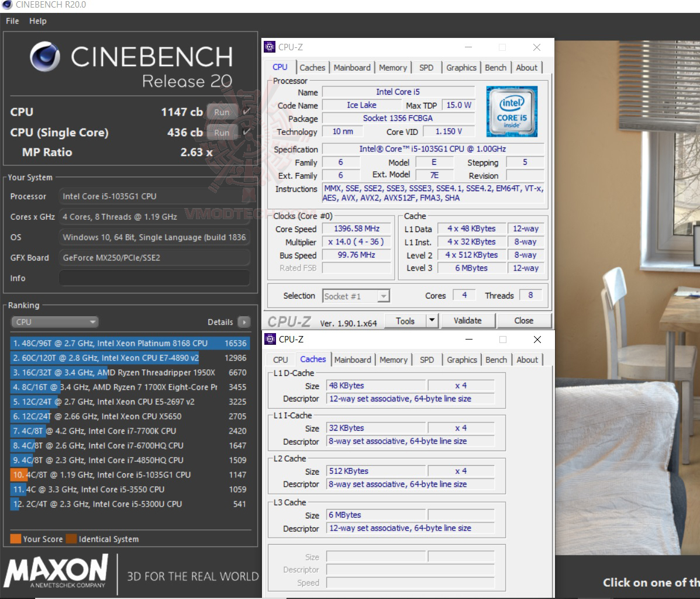
Task: Click the Processor field showing i5-1035G1
Action: (154, 196)
